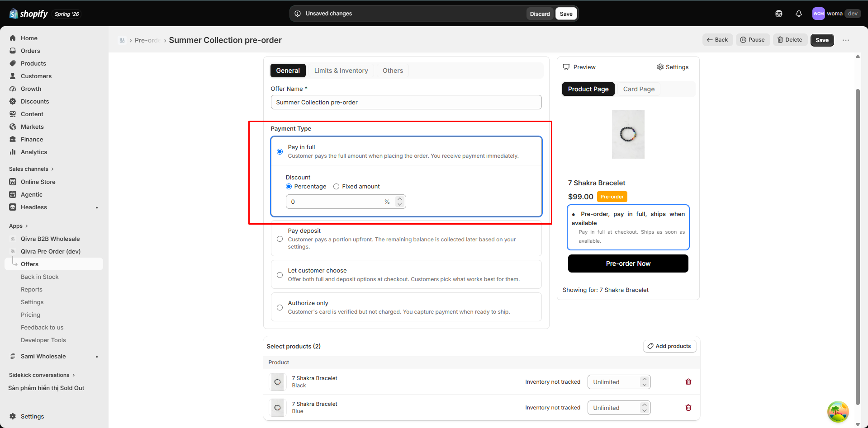Click the Orders sidebar icon

click(x=13, y=51)
